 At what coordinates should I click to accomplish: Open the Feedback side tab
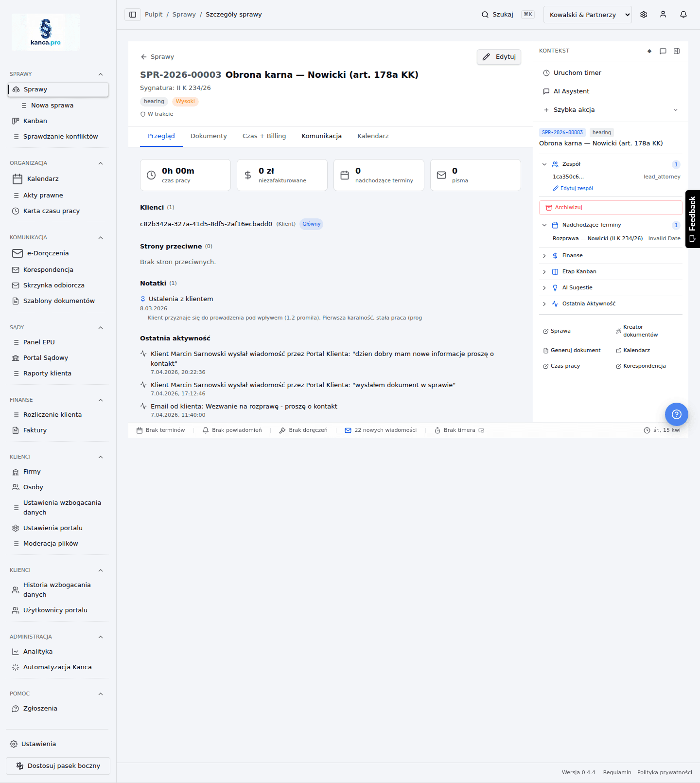click(x=692, y=219)
